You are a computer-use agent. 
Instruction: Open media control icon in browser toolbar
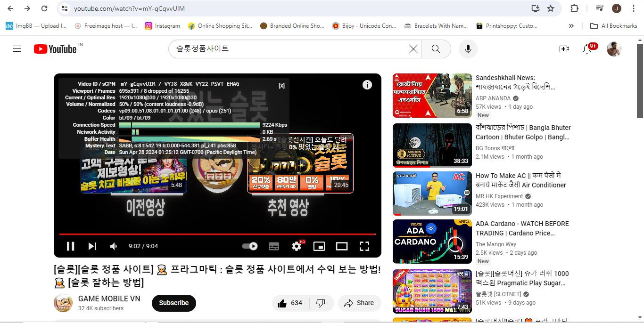[599, 8]
